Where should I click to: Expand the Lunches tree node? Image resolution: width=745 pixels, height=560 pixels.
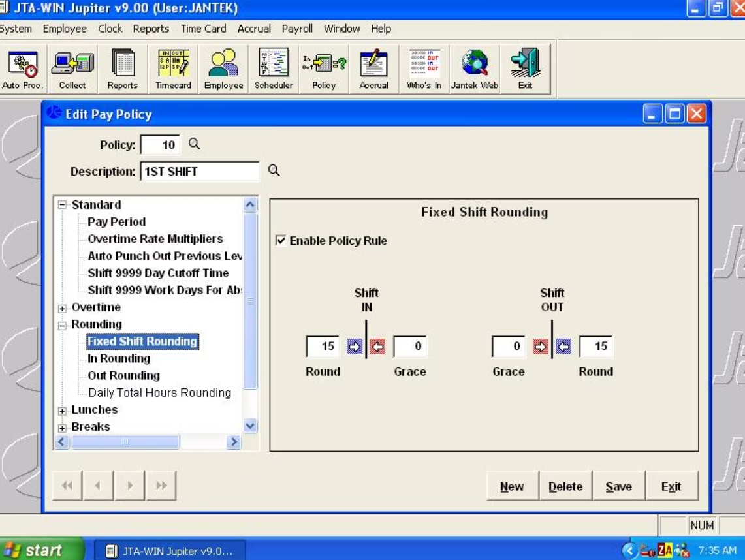coord(62,411)
